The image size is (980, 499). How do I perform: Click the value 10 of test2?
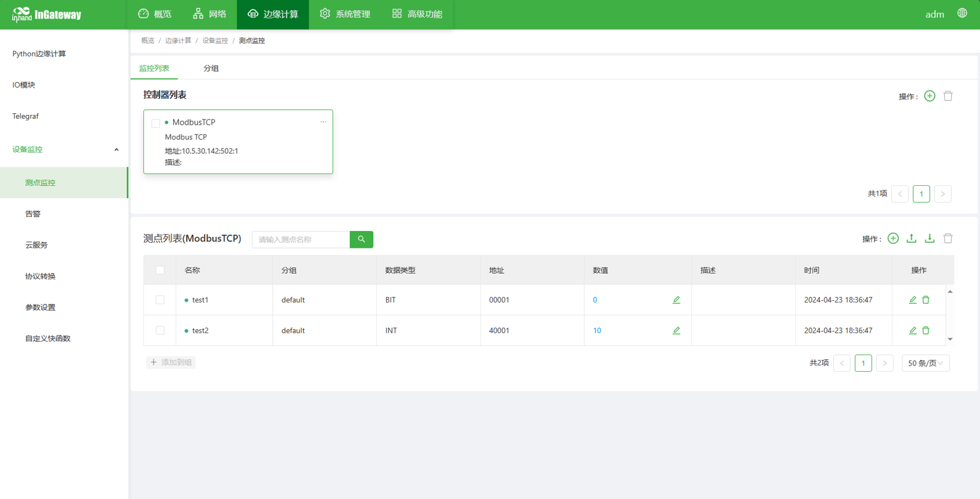[597, 330]
